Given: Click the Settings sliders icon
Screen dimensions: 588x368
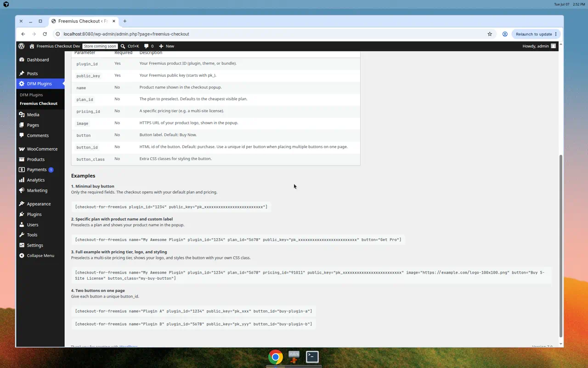Looking at the screenshot, I should click(22, 245).
